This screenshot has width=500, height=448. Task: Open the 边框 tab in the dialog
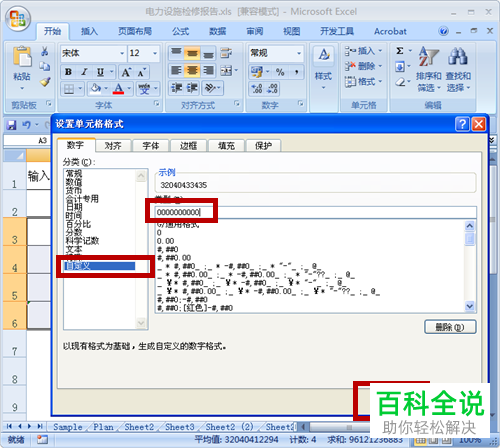pyautogui.click(x=189, y=146)
